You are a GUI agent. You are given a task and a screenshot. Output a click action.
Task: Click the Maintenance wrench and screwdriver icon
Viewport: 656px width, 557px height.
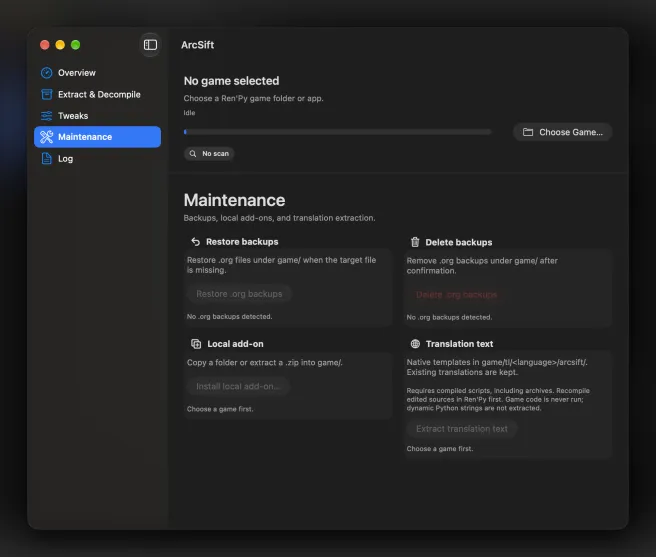(46, 137)
